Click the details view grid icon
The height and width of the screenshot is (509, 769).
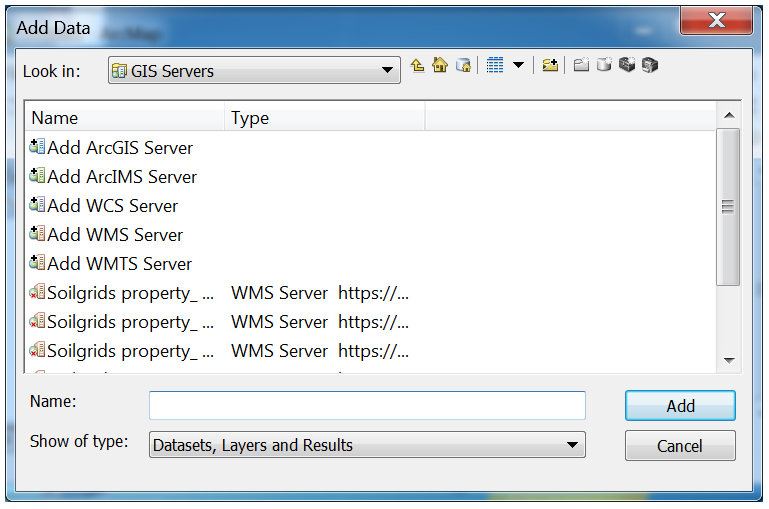click(495, 66)
